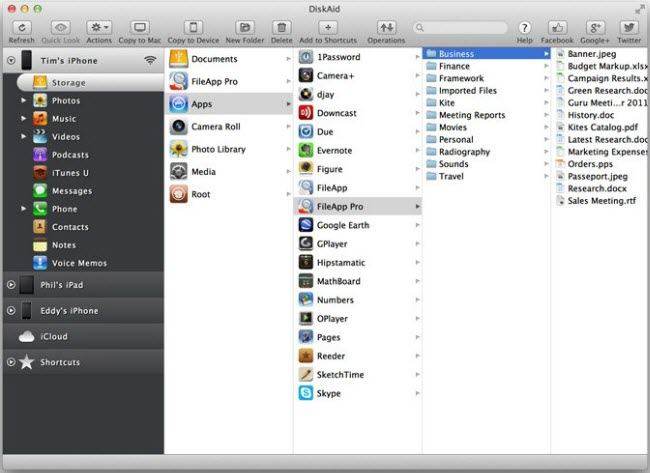
Task: Collapse Tim's iPhone device section
Action: point(11,61)
